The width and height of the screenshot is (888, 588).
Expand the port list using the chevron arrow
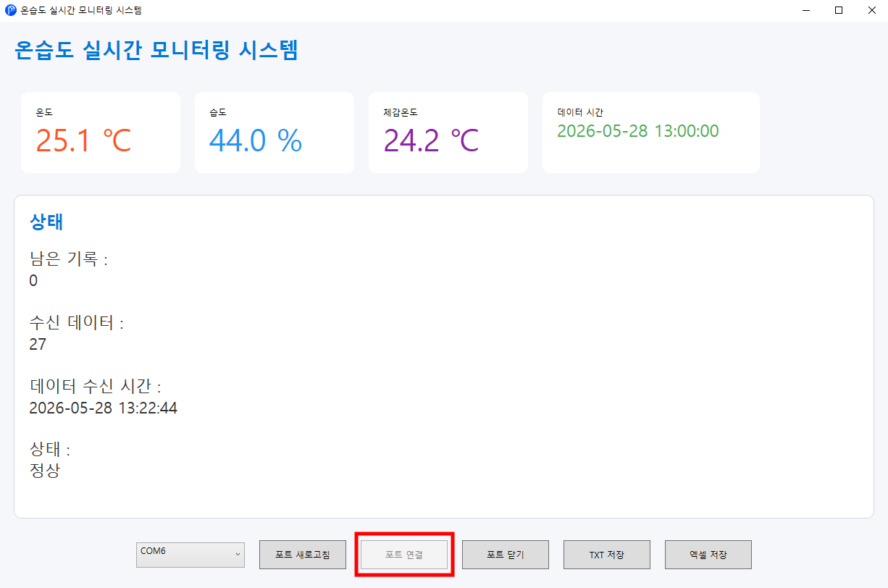pos(238,555)
